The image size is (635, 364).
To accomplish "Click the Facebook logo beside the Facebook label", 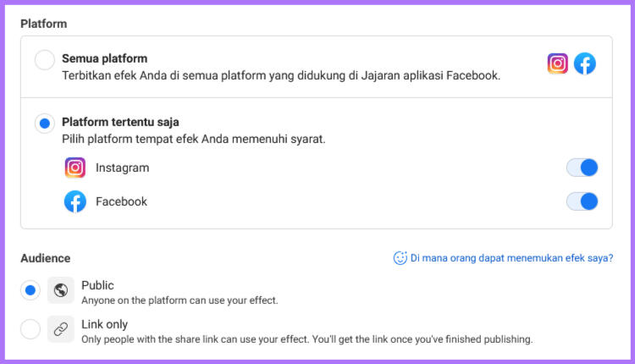I will (x=75, y=201).
